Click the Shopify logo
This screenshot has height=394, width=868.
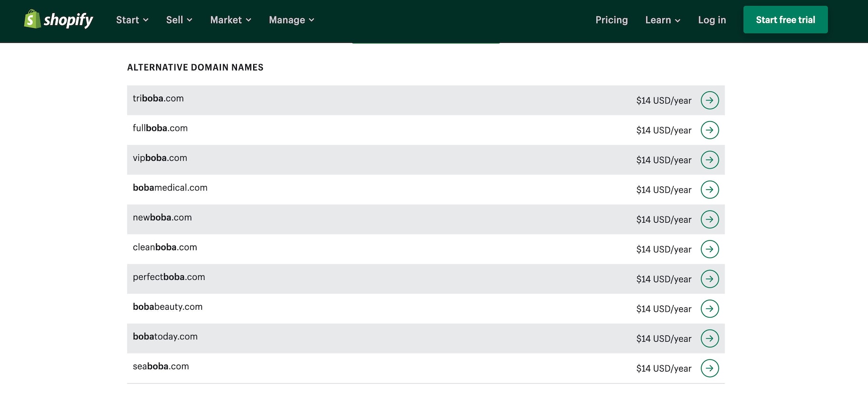pos(59,20)
